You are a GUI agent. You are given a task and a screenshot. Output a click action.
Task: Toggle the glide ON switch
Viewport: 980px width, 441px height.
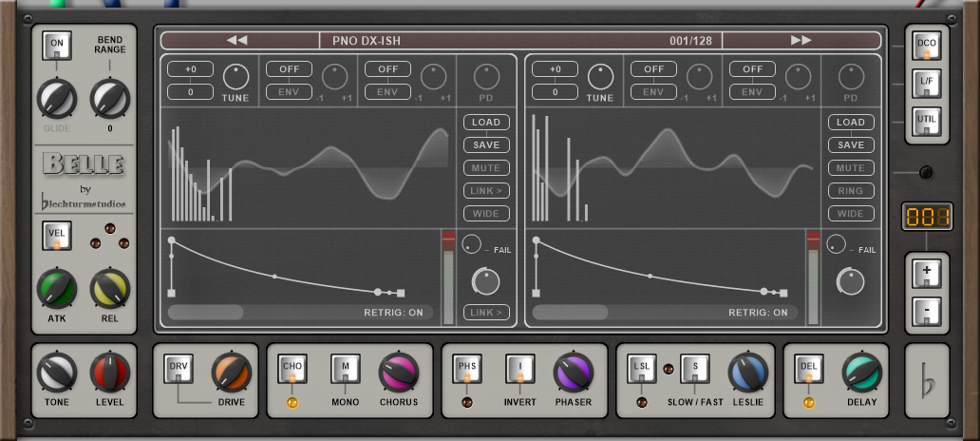pos(56,46)
